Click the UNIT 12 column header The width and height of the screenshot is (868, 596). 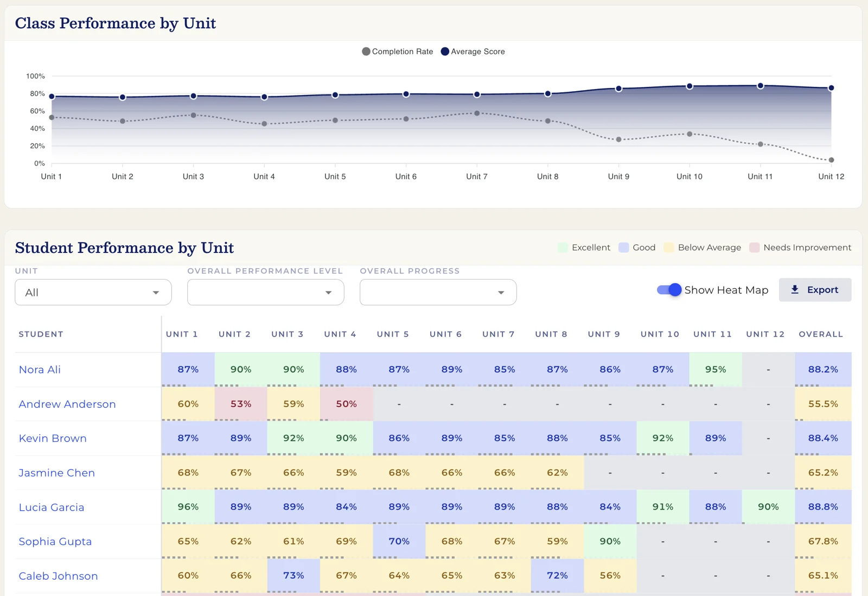pos(765,334)
